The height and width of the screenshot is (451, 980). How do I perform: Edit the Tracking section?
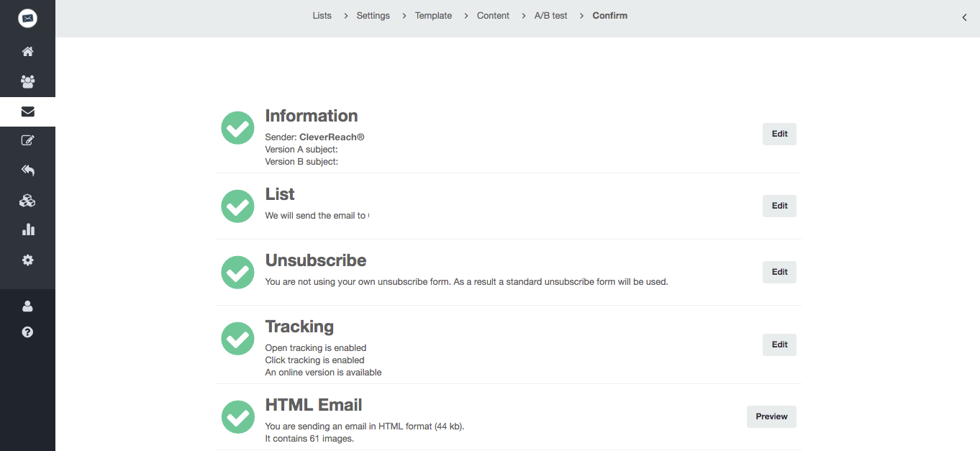coord(779,345)
